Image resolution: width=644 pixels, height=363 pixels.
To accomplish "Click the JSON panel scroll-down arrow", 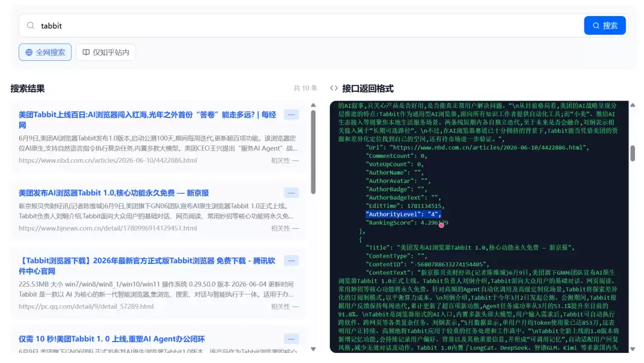I will point(633,349).
